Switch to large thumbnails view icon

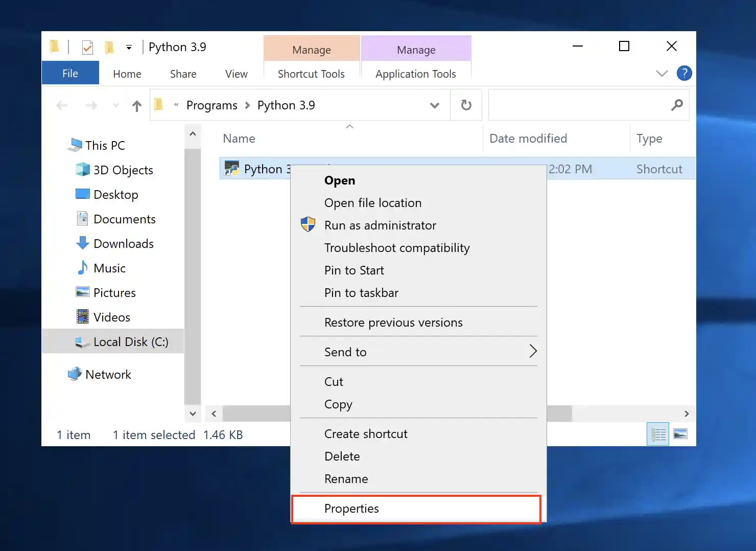click(x=680, y=434)
